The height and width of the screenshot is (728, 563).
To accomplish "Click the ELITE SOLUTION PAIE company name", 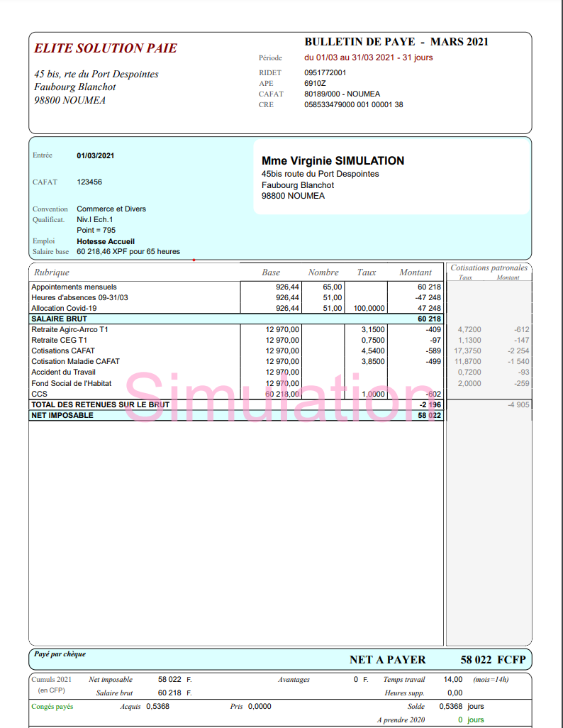I will click(x=106, y=48).
